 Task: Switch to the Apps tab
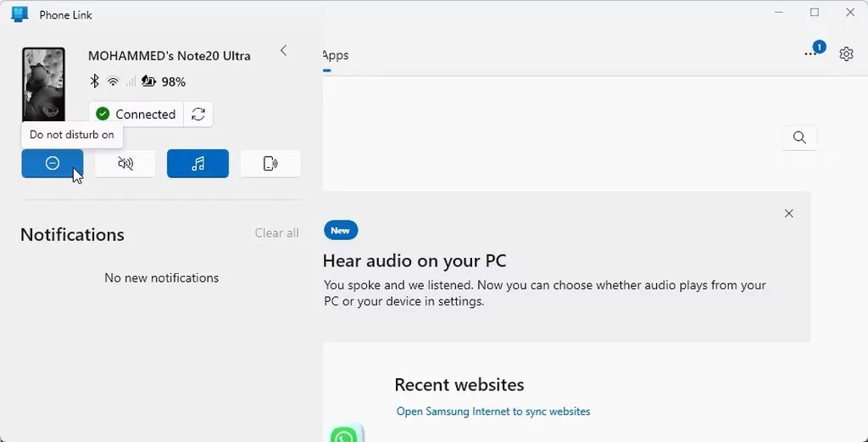pyautogui.click(x=336, y=55)
